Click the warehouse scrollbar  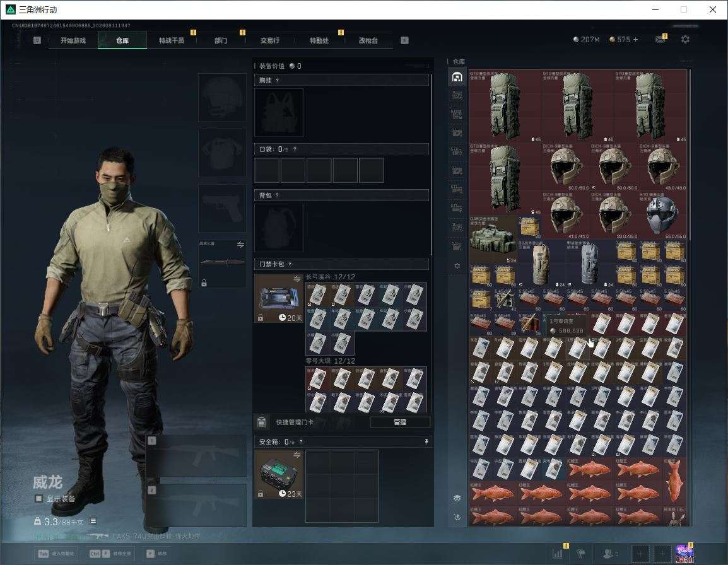tap(690, 154)
